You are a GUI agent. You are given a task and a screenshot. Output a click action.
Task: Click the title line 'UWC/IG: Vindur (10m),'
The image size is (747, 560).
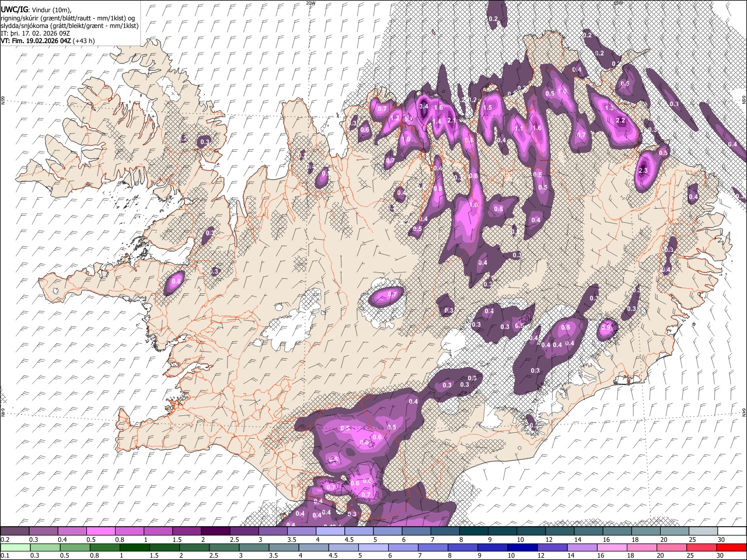[x=36, y=10]
